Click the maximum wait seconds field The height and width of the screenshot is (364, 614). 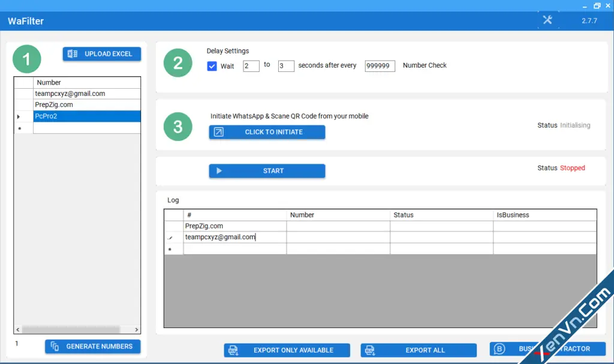tap(286, 66)
